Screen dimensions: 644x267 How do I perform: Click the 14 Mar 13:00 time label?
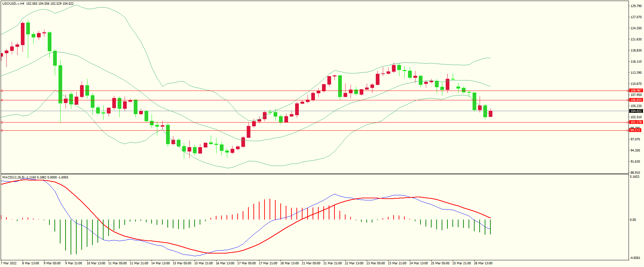pyautogui.click(x=160, y=263)
